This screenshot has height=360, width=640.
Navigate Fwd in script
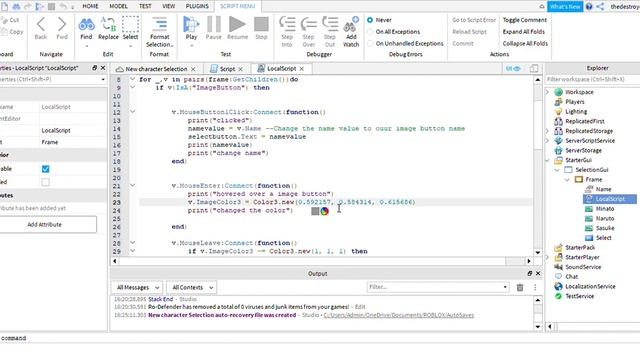(x=62, y=24)
